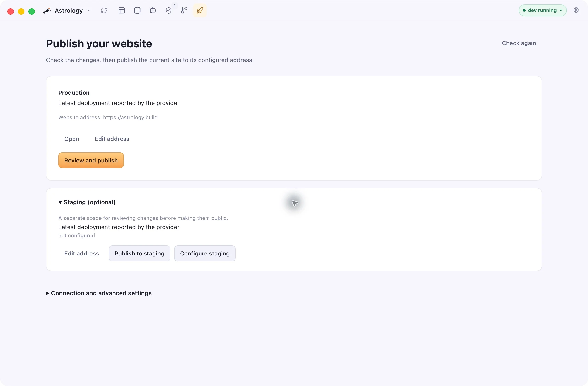Open the settings gear icon
The width and height of the screenshot is (588, 386).
[576, 10]
